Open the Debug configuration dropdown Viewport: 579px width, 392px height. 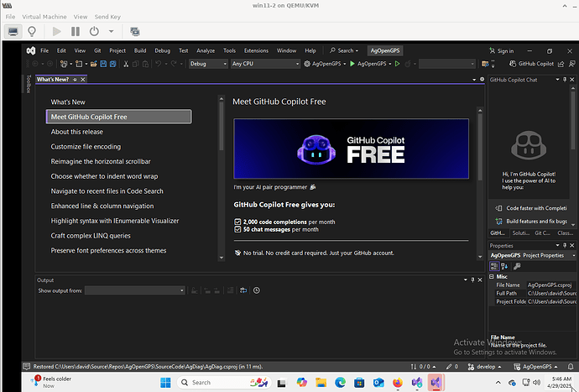pyautogui.click(x=208, y=64)
